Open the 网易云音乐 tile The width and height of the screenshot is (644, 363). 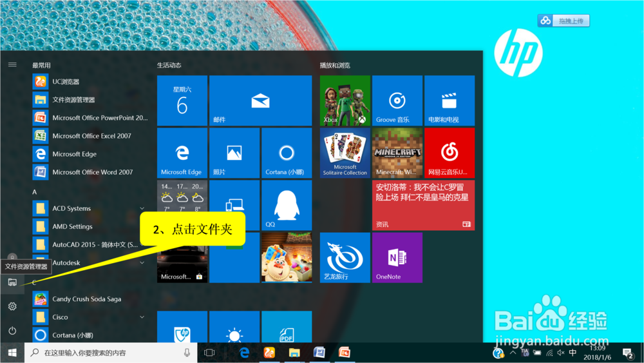click(x=450, y=153)
